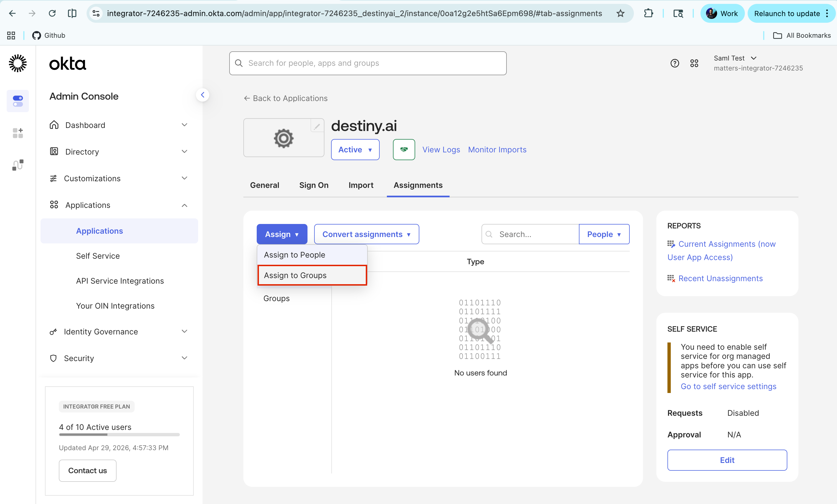Open the Github bookmark
Screen dimensions: 837x504
(x=49, y=35)
